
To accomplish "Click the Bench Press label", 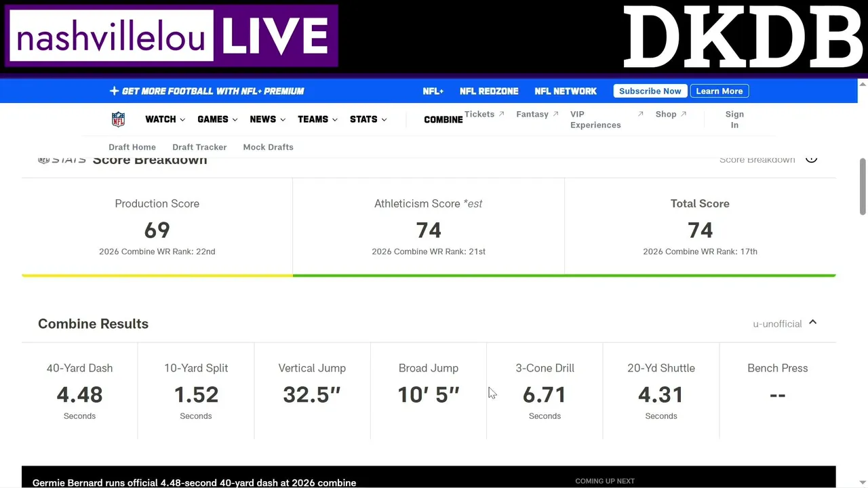I will click(777, 368).
